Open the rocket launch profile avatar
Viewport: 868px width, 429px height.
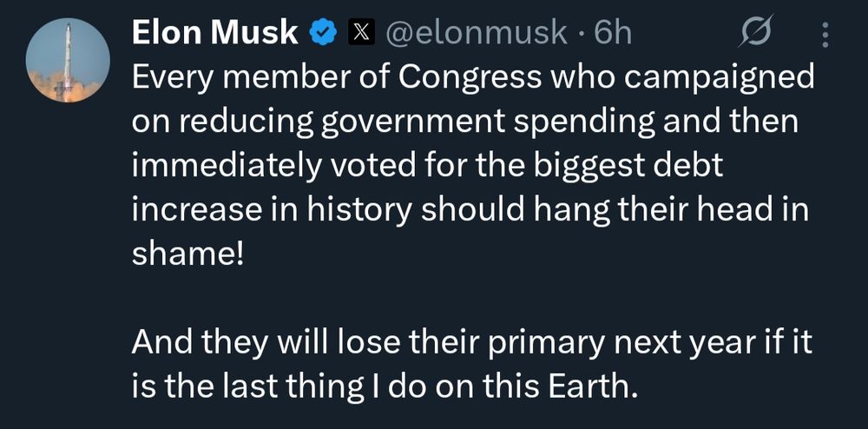pos(68,60)
